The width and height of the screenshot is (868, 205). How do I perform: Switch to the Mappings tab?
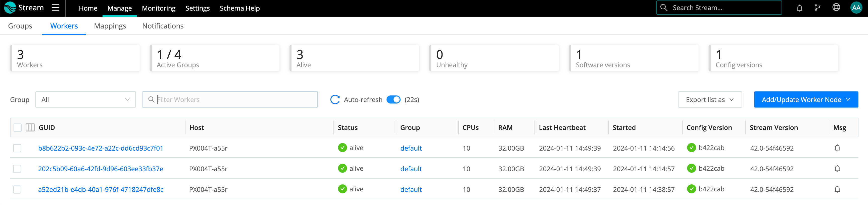[x=110, y=26]
